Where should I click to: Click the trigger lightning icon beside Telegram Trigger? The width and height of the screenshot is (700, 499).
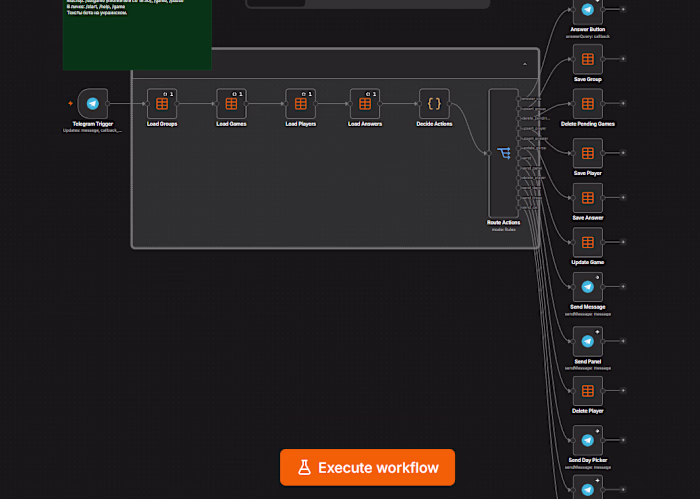(x=70, y=104)
